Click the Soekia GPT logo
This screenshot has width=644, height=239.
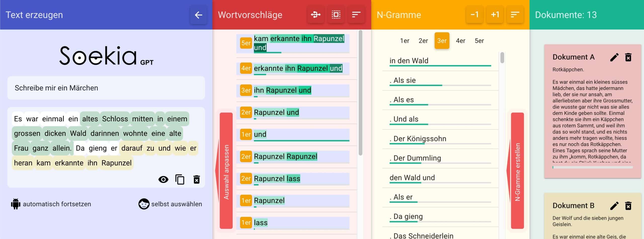[x=106, y=56]
